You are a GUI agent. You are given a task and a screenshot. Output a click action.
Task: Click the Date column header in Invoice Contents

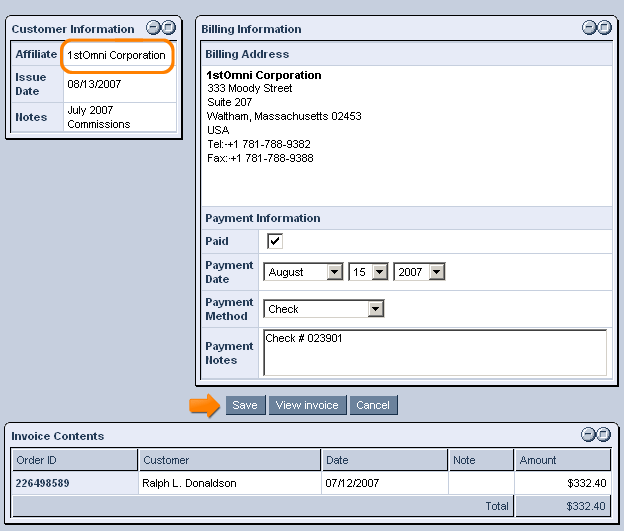[x=384, y=460]
